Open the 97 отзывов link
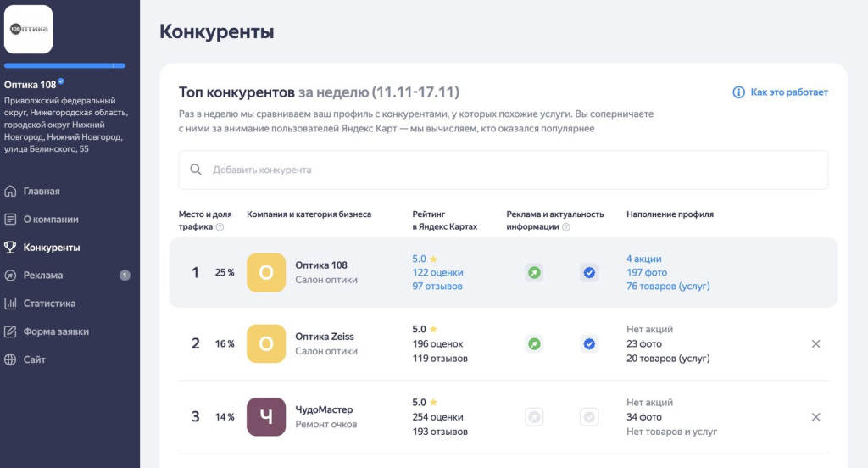 (x=437, y=287)
